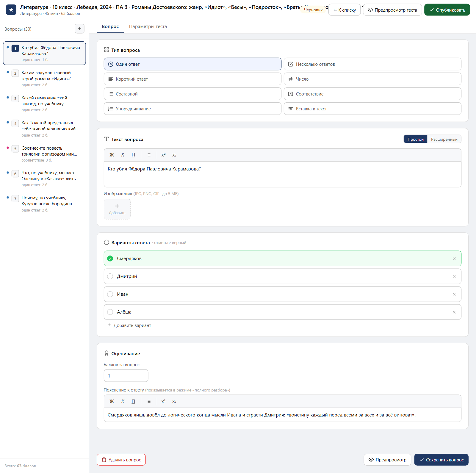
Task: Apply italic in question text toolbar
Action: coord(123,155)
